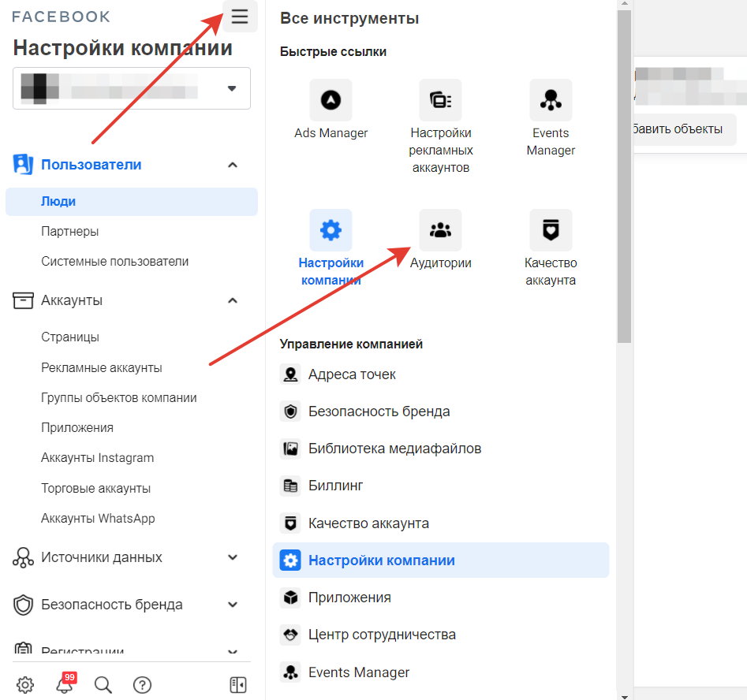Collapse the Пользователи section chevron
The width and height of the screenshot is (747, 700).
coord(233,165)
